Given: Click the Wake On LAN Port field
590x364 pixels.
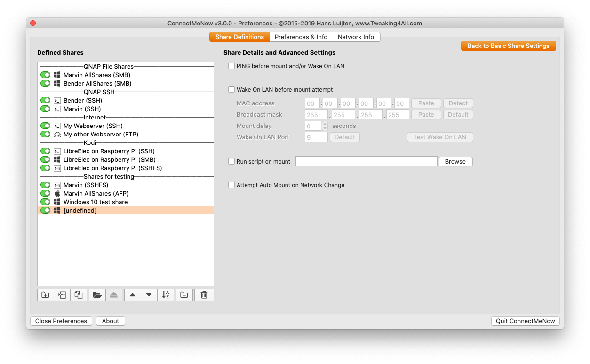Looking at the screenshot, I should point(316,137).
